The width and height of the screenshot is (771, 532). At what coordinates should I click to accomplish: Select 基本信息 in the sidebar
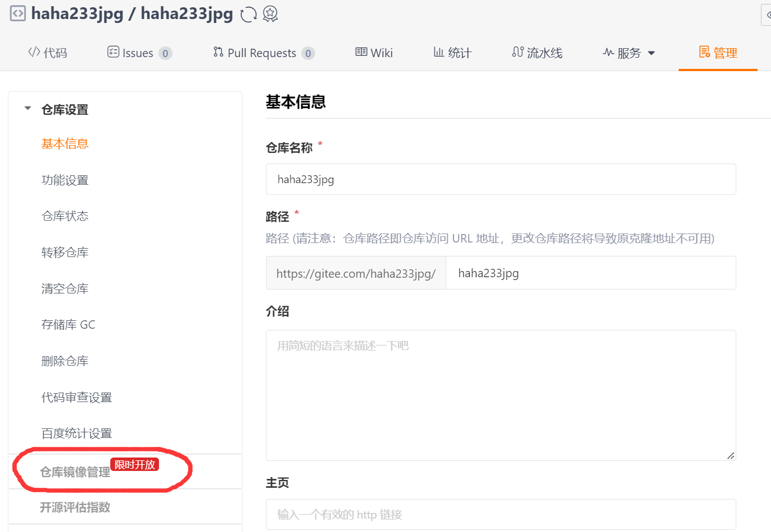65,144
